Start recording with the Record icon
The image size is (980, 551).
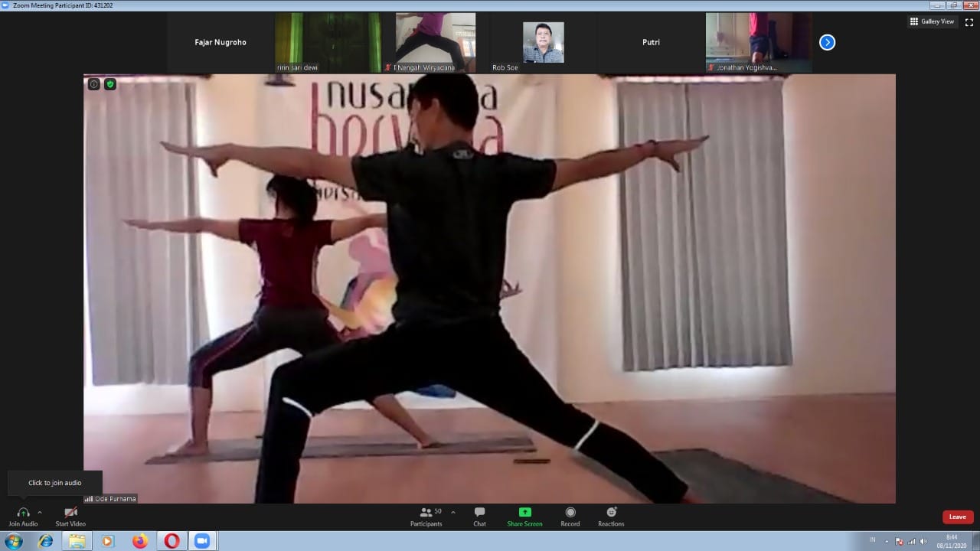point(570,513)
